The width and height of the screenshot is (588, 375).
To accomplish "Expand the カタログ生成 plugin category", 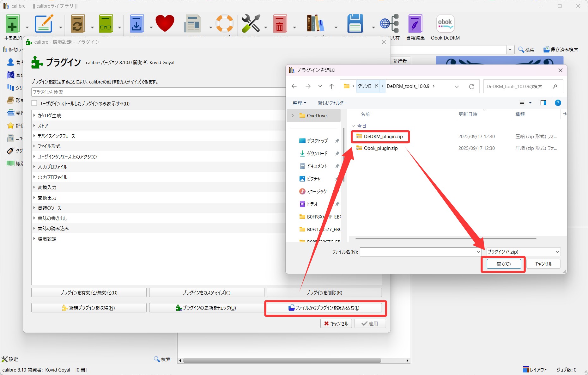I will tap(34, 115).
